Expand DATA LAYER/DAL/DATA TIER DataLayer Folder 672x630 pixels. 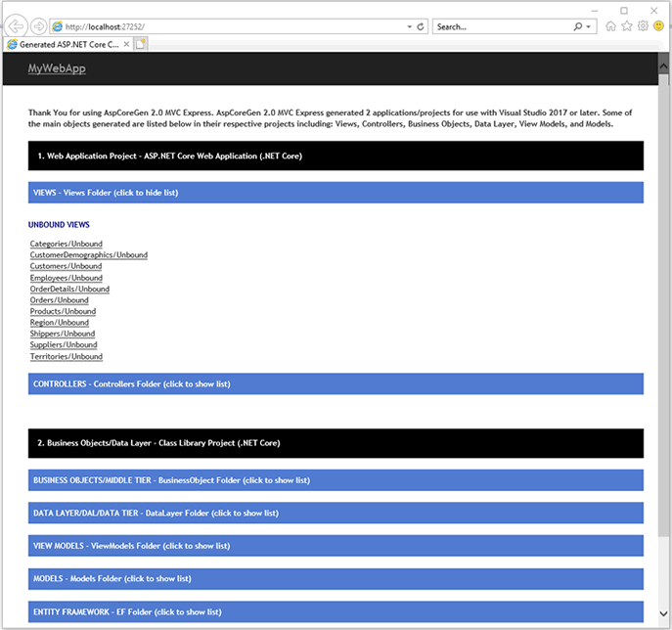click(x=336, y=513)
